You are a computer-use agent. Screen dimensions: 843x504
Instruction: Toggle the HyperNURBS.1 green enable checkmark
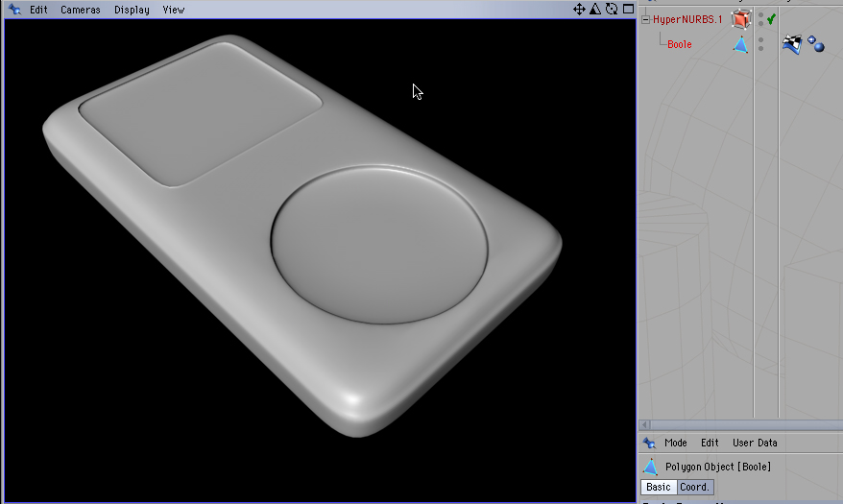pyautogui.click(x=772, y=19)
